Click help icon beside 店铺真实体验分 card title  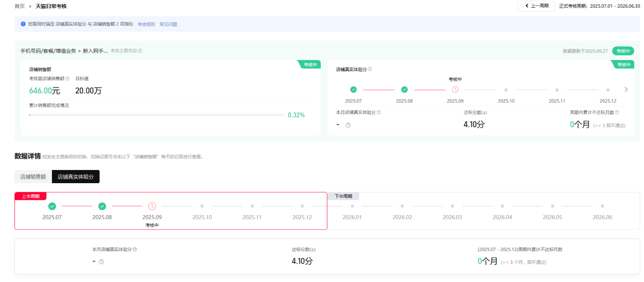(x=370, y=69)
